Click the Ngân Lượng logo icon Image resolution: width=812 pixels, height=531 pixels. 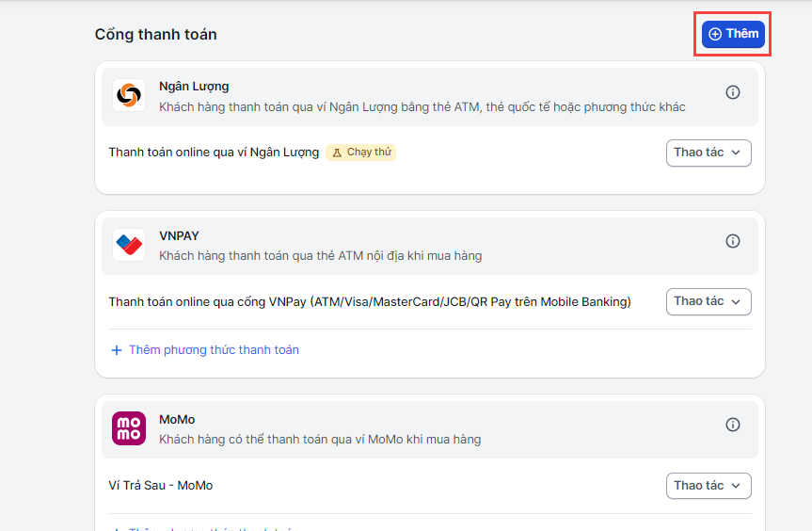coord(129,95)
